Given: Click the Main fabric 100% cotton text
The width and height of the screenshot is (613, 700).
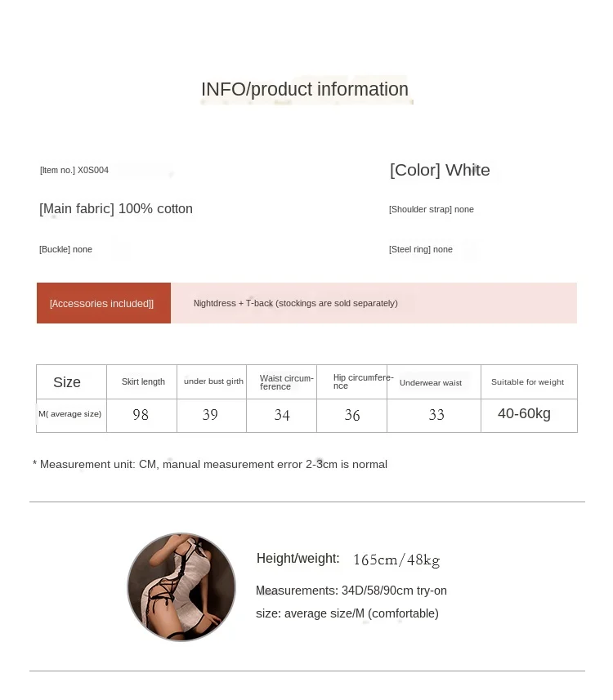Looking at the screenshot, I should click(x=116, y=208).
